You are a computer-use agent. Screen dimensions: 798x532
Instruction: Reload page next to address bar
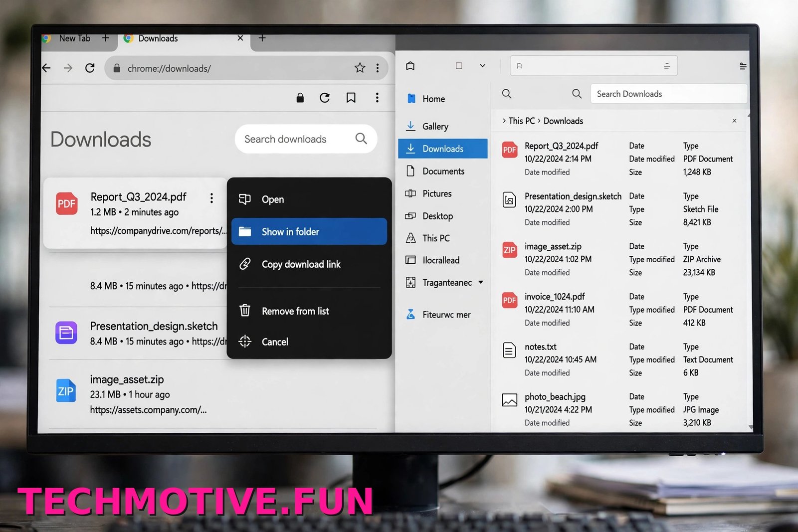click(90, 68)
